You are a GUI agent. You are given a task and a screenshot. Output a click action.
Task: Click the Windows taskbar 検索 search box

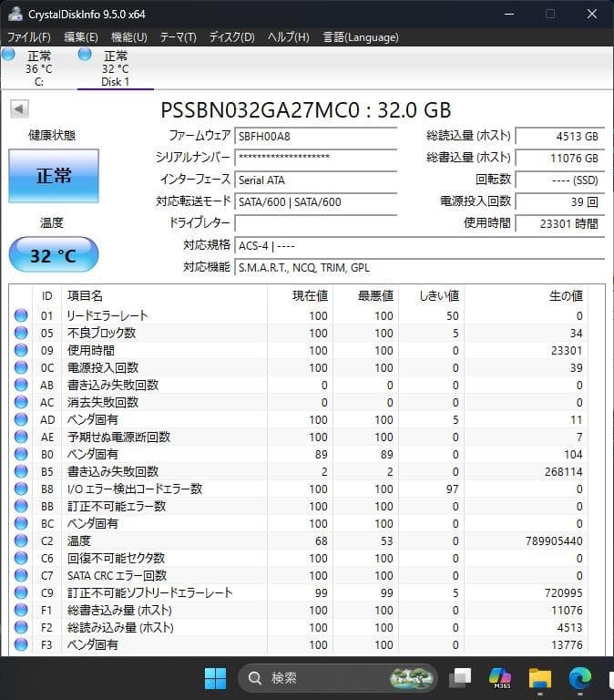tap(338, 678)
